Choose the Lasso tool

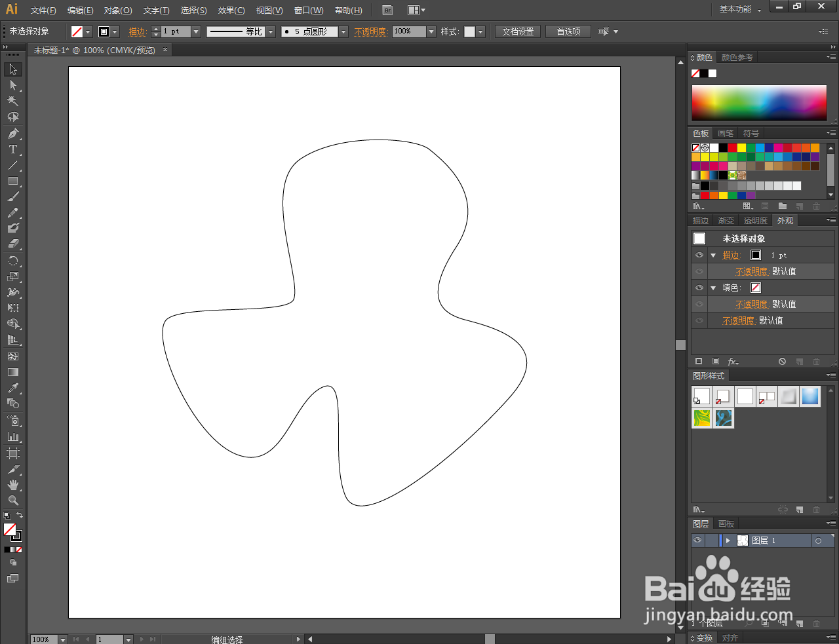click(12, 117)
